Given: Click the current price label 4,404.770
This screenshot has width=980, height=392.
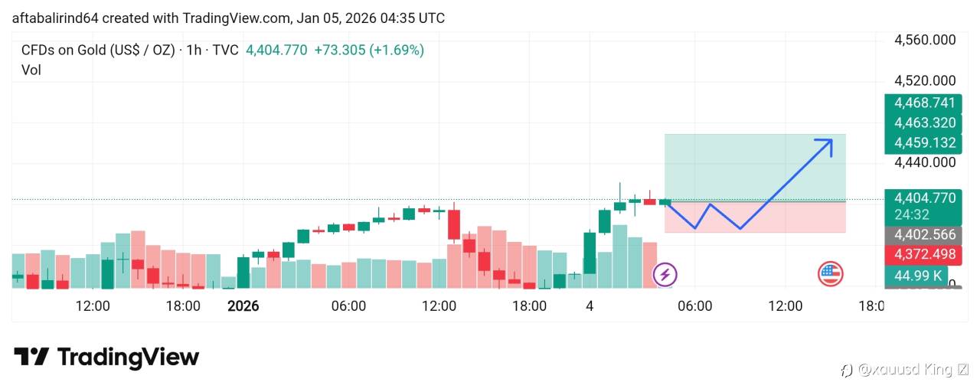Looking at the screenshot, I should [x=920, y=198].
